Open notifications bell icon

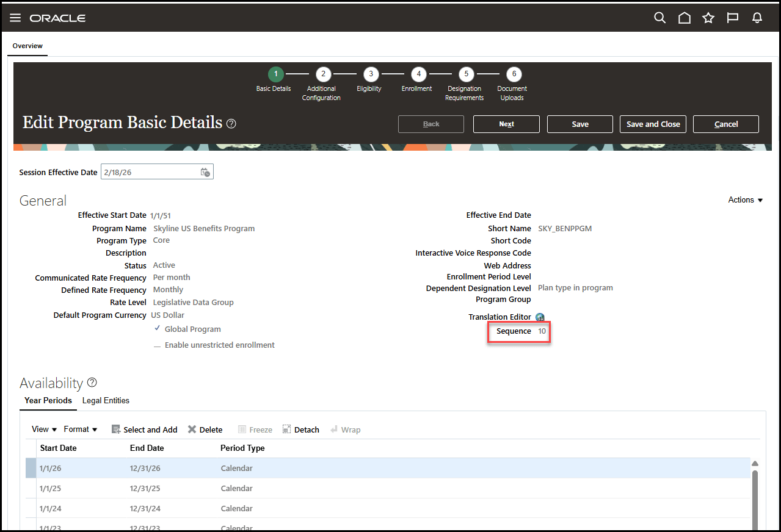(757, 18)
